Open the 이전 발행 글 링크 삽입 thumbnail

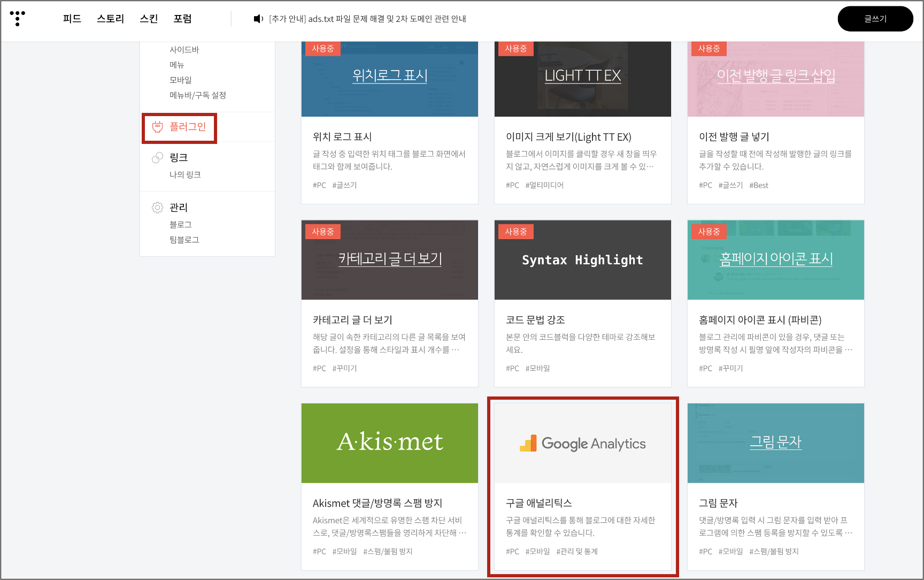[x=776, y=79]
